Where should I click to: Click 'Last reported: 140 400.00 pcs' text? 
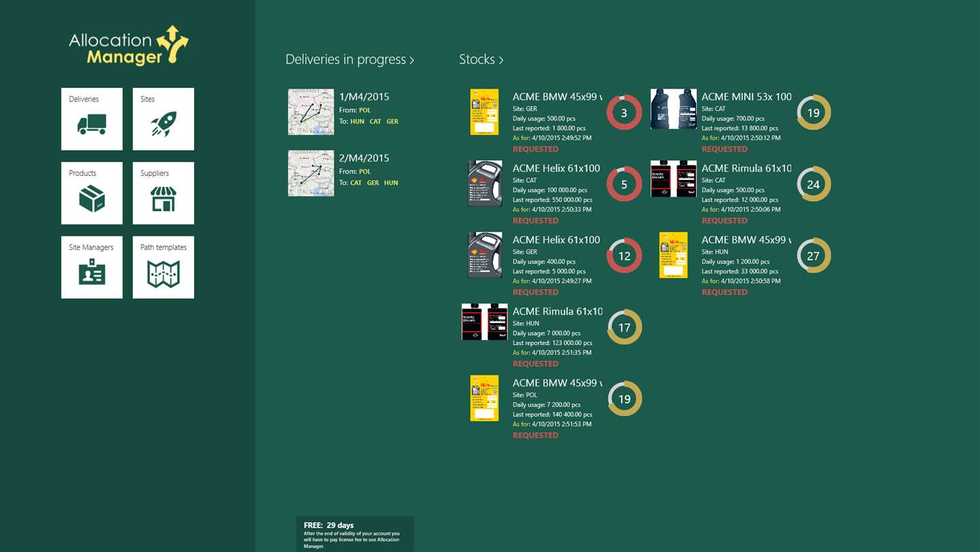[552, 414]
